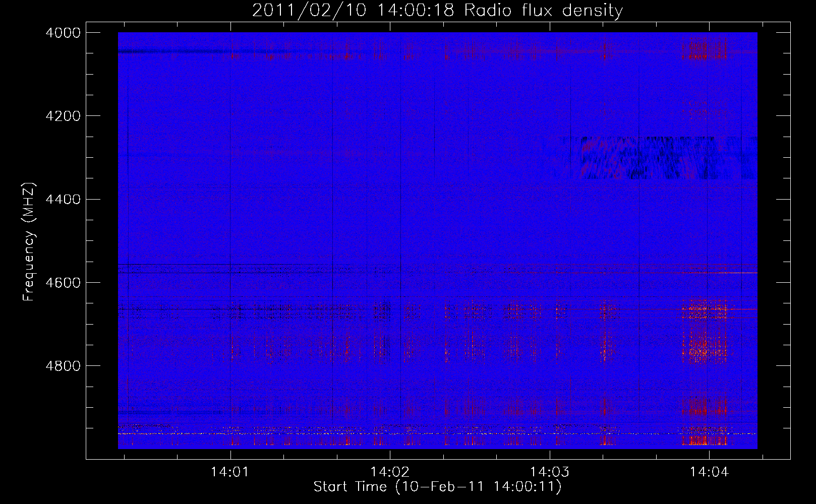The width and height of the screenshot is (816, 504).
Task: Select the 4600 frequency axis label
Action: click(63, 282)
